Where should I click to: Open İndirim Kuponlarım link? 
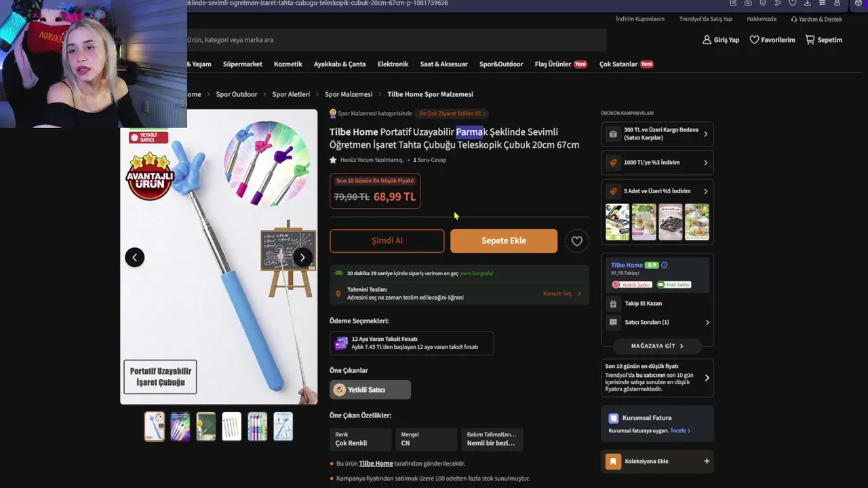click(x=640, y=19)
